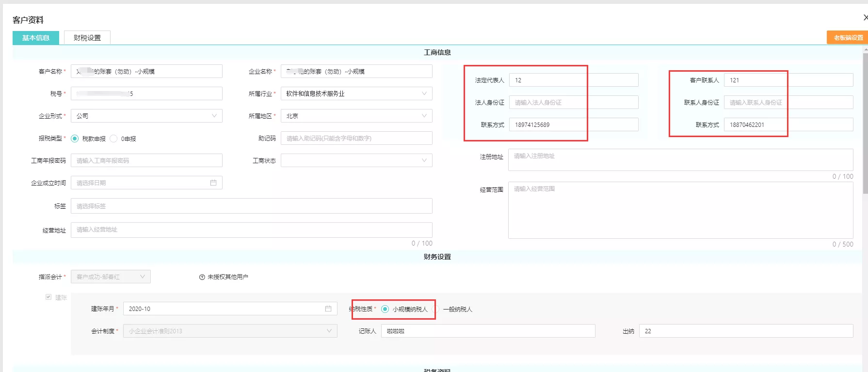Image resolution: width=868 pixels, height=372 pixels.
Task: Click the 标签 selection field
Action: pos(252,206)
